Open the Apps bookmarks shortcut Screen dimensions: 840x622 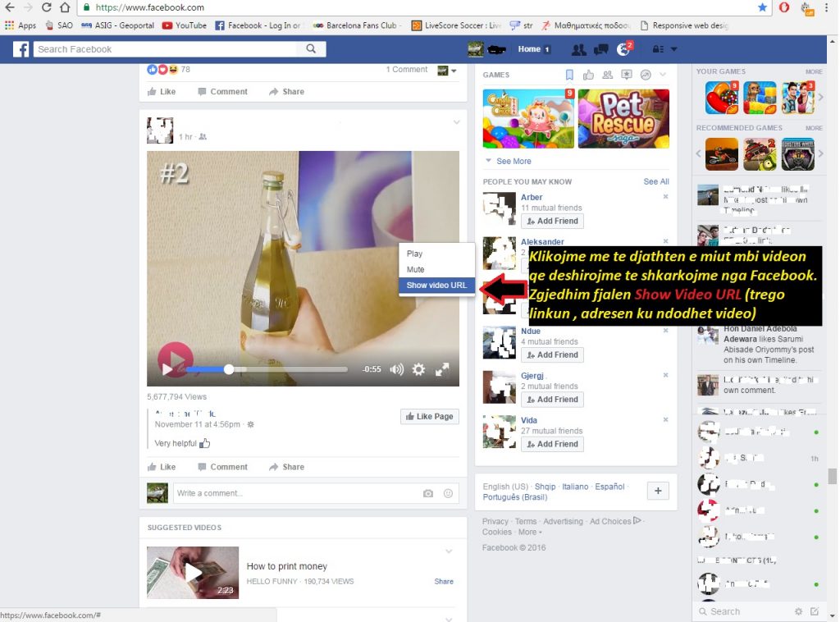click(x=21, y=25)
